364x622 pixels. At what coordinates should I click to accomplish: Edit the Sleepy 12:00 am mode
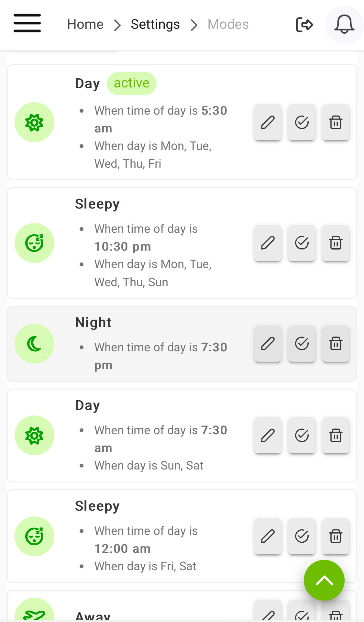268,536
